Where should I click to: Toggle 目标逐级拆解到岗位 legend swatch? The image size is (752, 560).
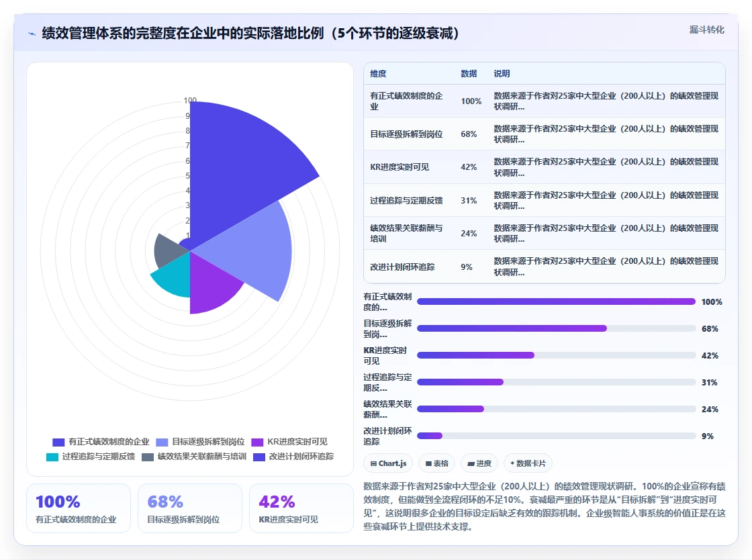[162, 442]
